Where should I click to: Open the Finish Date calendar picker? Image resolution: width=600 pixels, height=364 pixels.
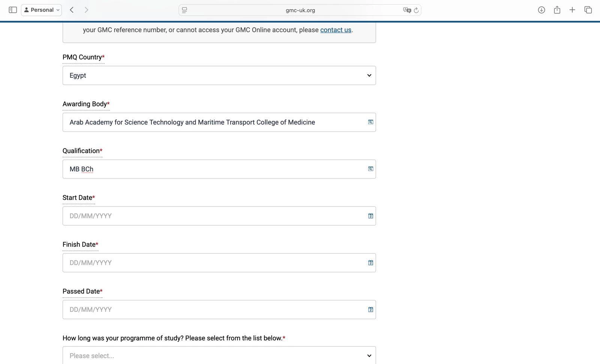pos(370,263)
